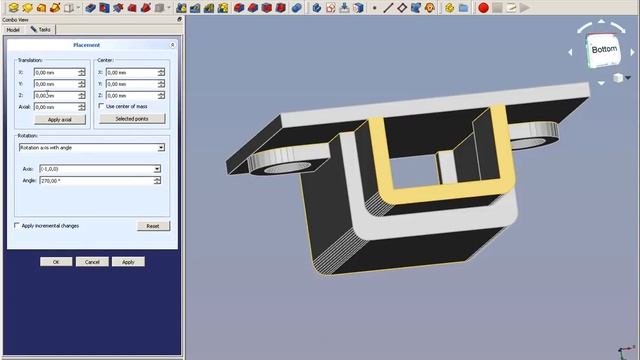Select the Subtractive Pipe tool icon
640x360 pixels.
click(146, 7)
